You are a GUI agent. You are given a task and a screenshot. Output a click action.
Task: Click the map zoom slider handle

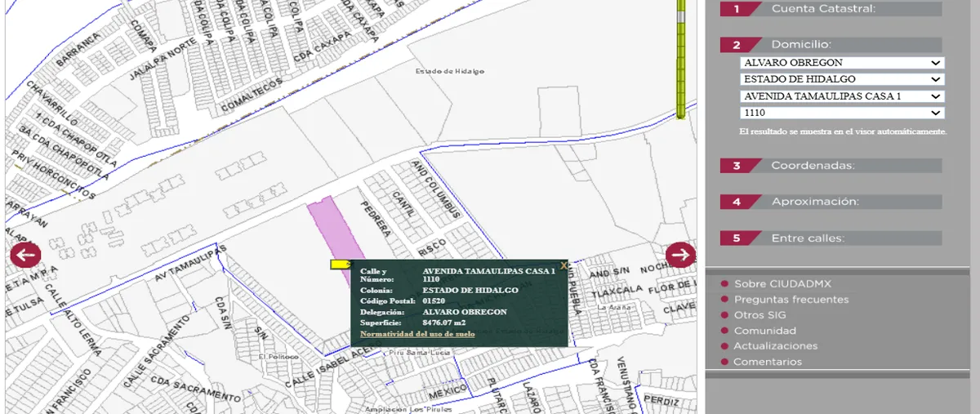coord(680,16)
